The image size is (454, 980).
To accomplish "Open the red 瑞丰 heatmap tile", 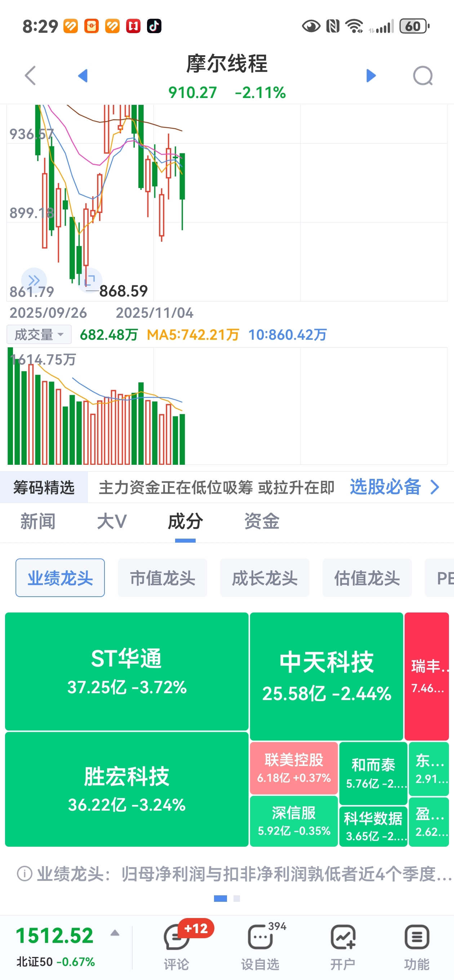I will (x=427, y=676).
